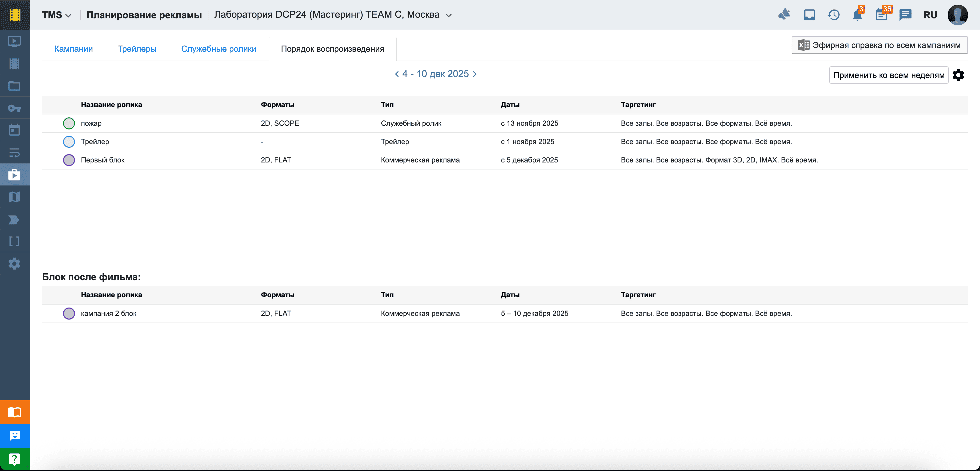
Task: Click the orange book icon in sidebar
Action: click(x=14, y=412)
